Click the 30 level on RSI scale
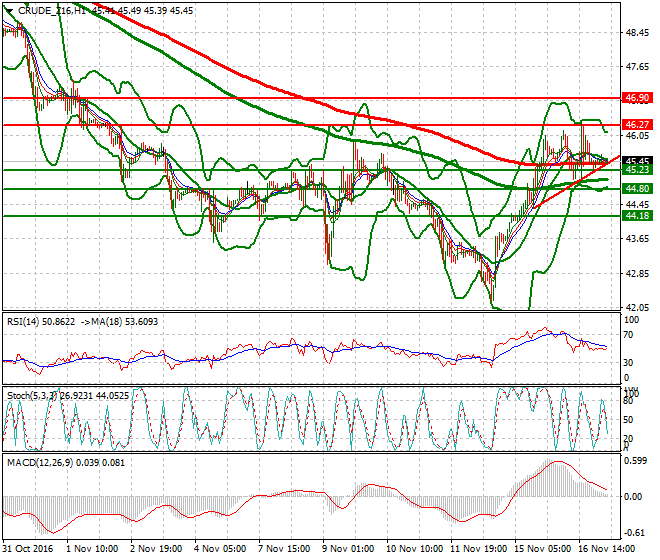Viewport: 660px width, 560px height. click(x=628, y=363)
